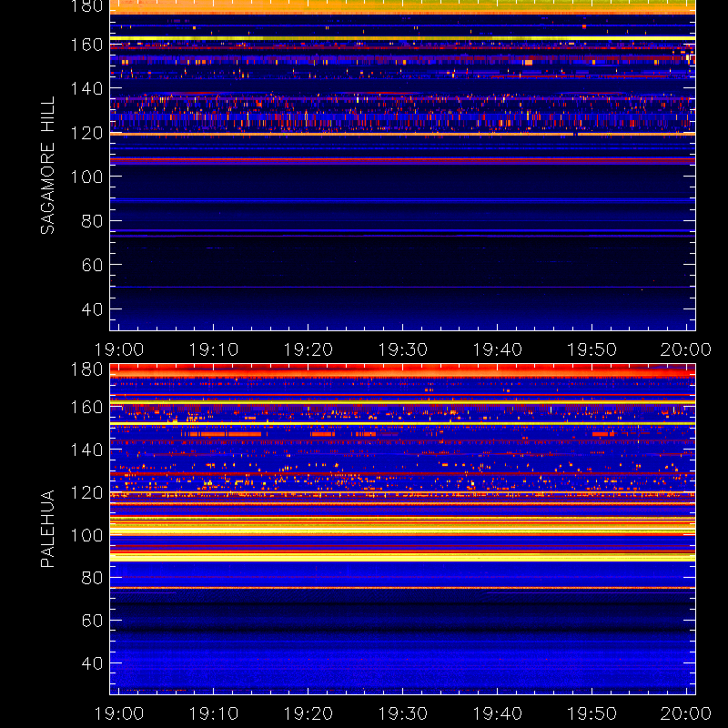This screenshot has width=728, height=728.
Task: Click 20:00 time label under Sagamore Hill plot
Action: coord(686,349)
